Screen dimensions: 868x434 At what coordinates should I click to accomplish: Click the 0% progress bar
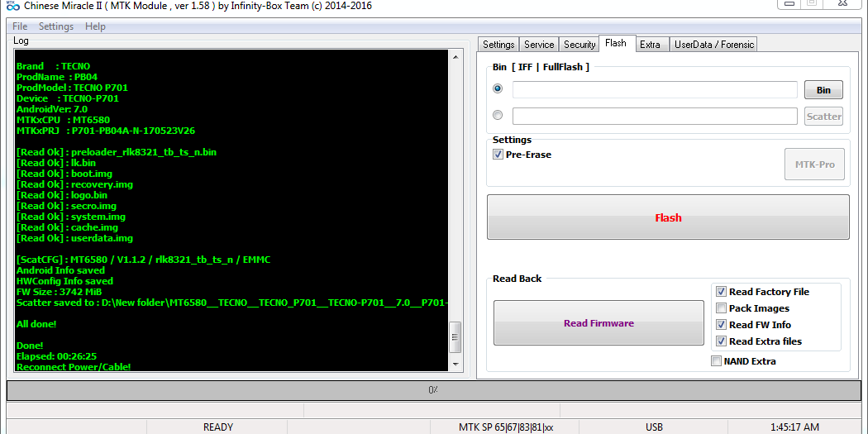pos(433,390)
